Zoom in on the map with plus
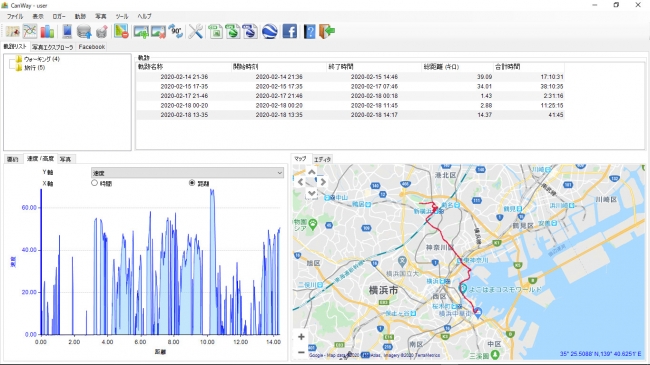 (x=301, y=337)
